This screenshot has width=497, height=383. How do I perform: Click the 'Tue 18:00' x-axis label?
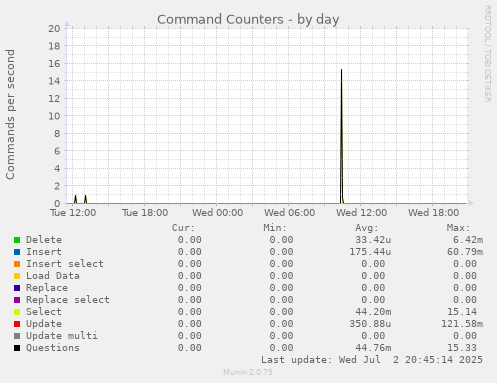[145, 213]
